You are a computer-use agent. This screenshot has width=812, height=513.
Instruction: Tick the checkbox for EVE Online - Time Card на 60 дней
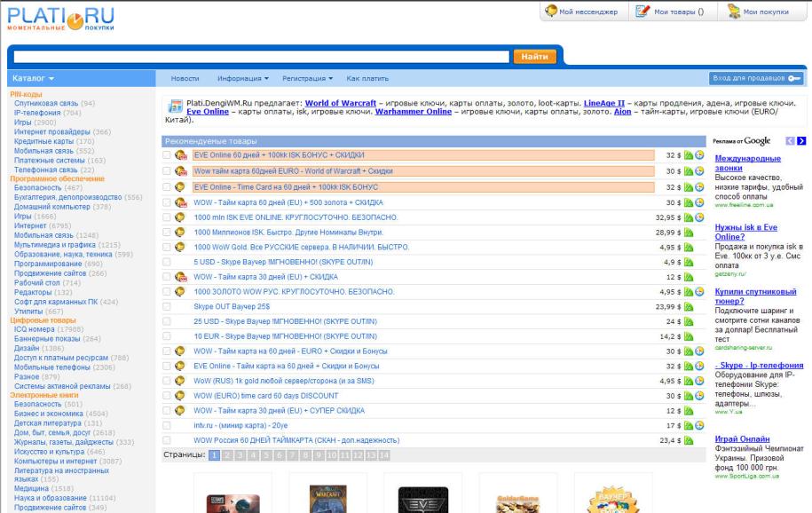click(x=166, y=187)
